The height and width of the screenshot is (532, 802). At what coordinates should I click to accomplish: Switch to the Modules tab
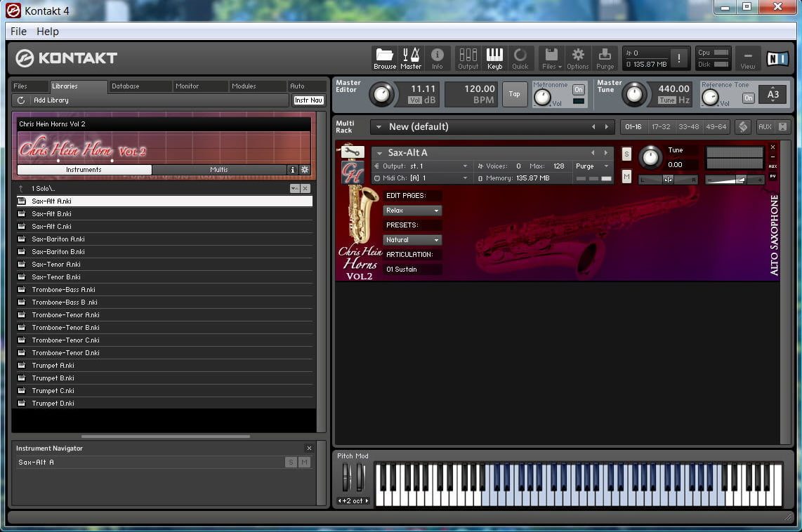[257, 86]
